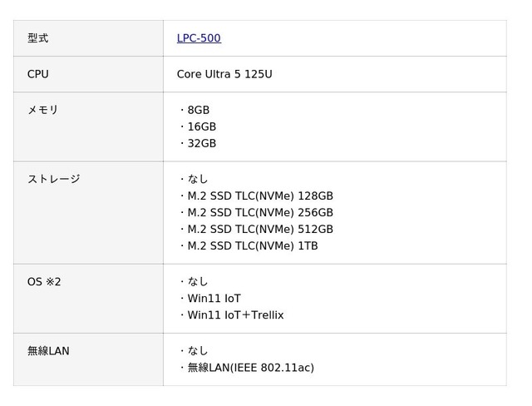Open the LPC-500 model link
Image resolution: width=532 pixels, height=406 pixels.
199,38
